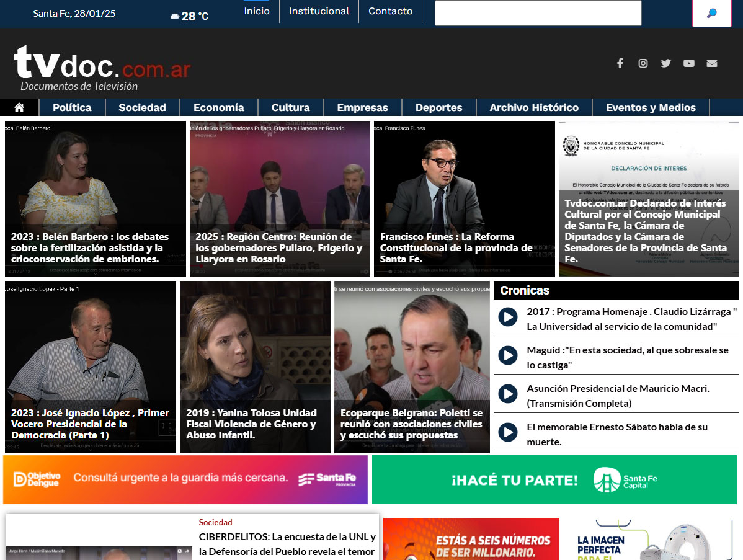Click the email envelope icon
This screenshot has width=743, height=560.
click(711, 63)
